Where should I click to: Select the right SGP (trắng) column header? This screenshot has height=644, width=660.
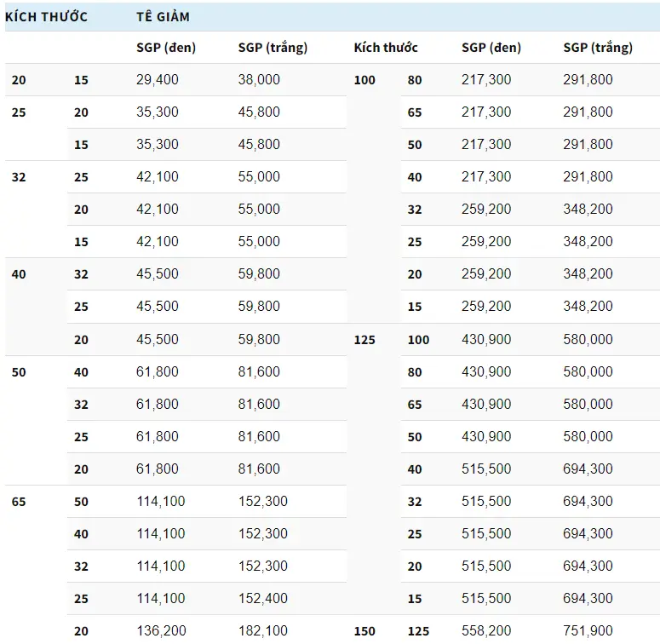[598, 48]
